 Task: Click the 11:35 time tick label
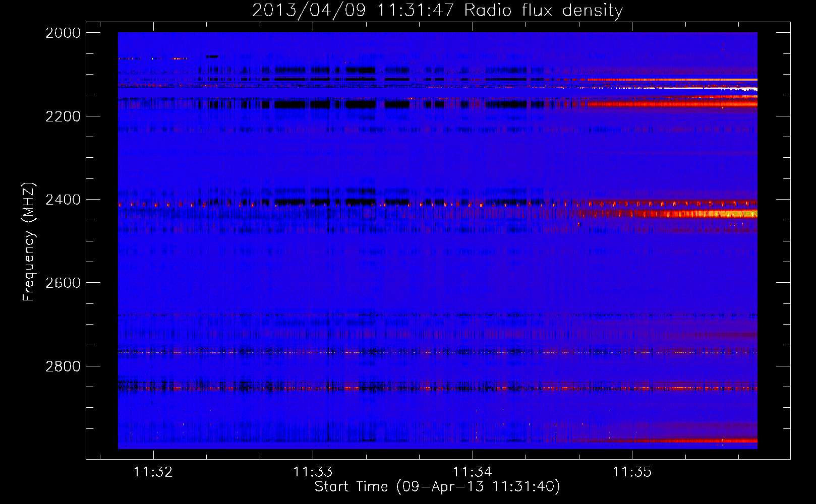[632, 472]
